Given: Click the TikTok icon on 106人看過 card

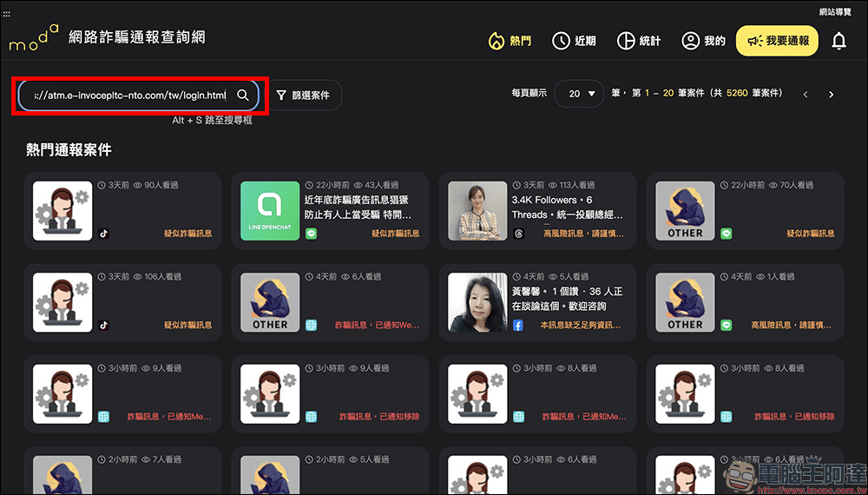Looking at the screenshot, I should [103, 325].
